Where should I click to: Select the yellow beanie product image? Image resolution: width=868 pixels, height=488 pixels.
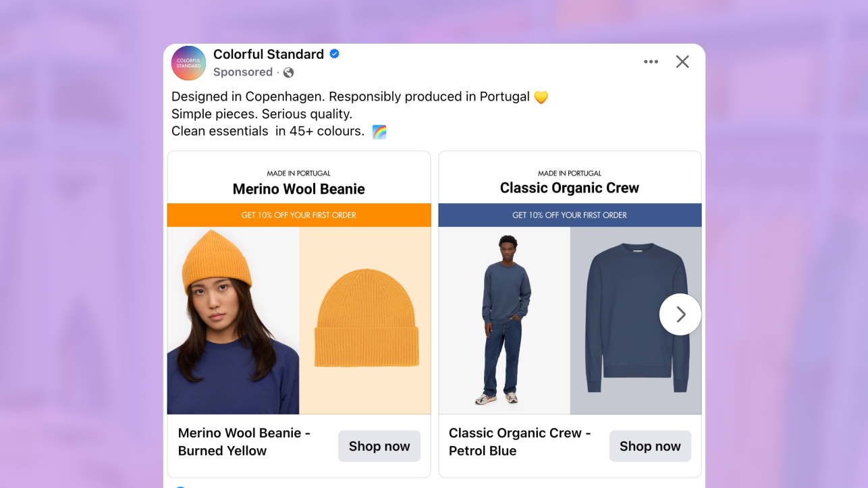365,321
